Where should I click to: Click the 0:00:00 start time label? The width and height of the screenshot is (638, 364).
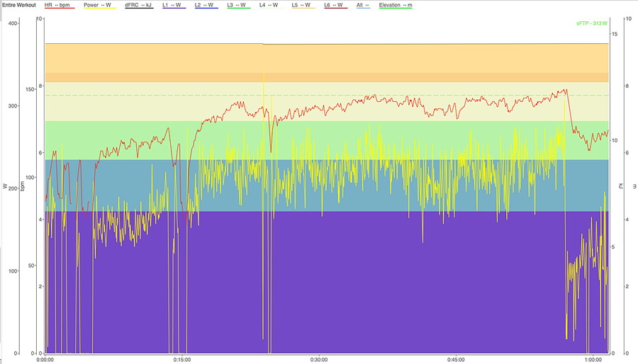click(x=45, y=359)
